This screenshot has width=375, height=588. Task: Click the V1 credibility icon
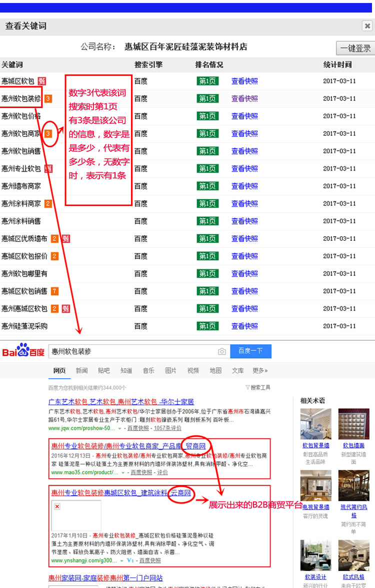pos(130,560)
